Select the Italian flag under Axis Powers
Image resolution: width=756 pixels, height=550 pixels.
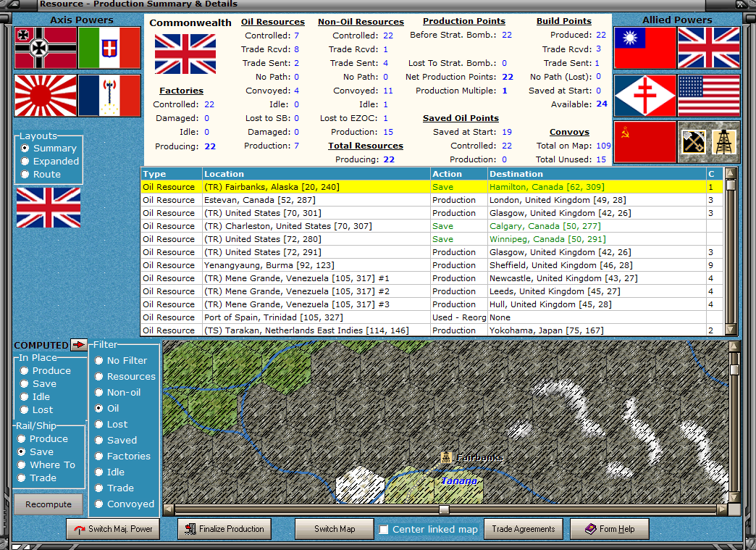109,48
